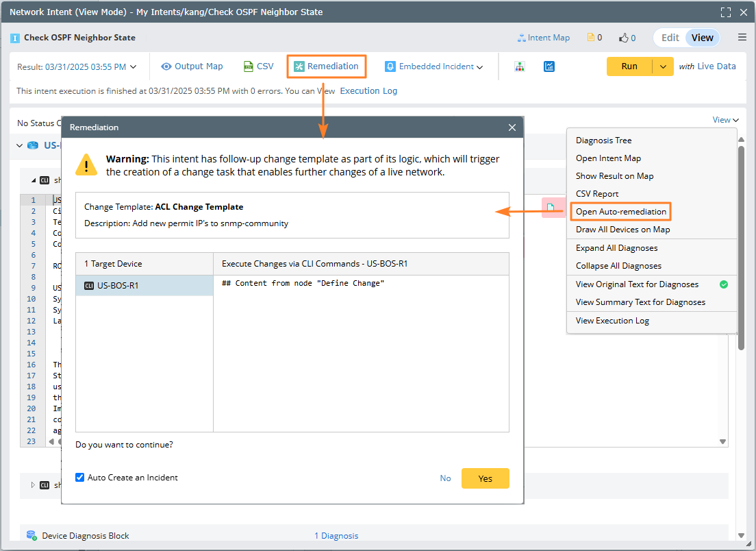756x551 pixels.
Task: Select US-BOS-R1 target device row
Action: (x=144, y=286)
